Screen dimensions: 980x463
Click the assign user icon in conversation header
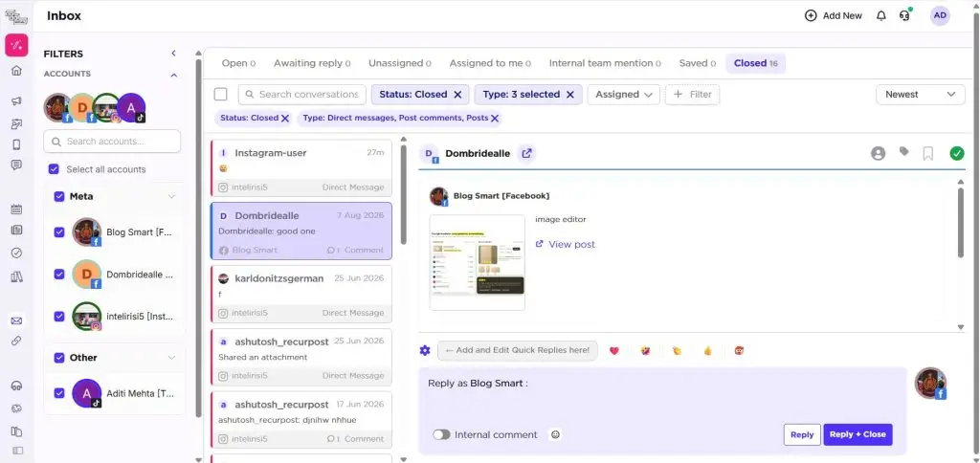879,153
